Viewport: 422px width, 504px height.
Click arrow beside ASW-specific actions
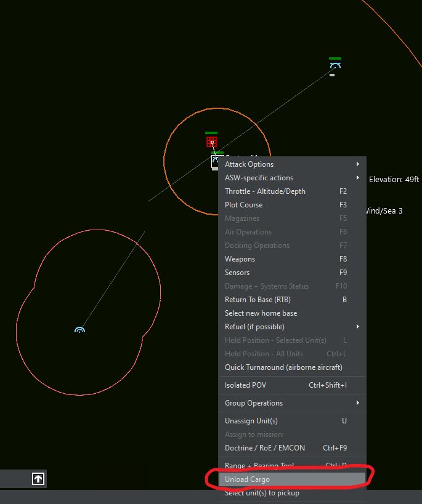tap(357, 178)
